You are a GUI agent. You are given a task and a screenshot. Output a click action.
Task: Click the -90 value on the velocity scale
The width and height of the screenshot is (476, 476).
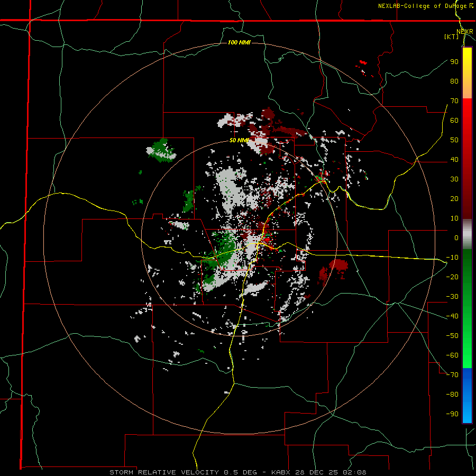click(x=452, y=414)
